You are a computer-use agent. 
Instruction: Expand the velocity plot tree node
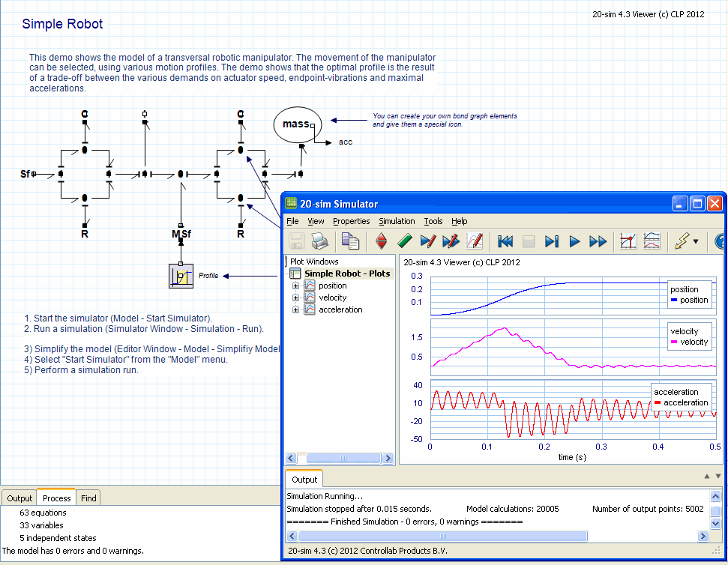295,297
